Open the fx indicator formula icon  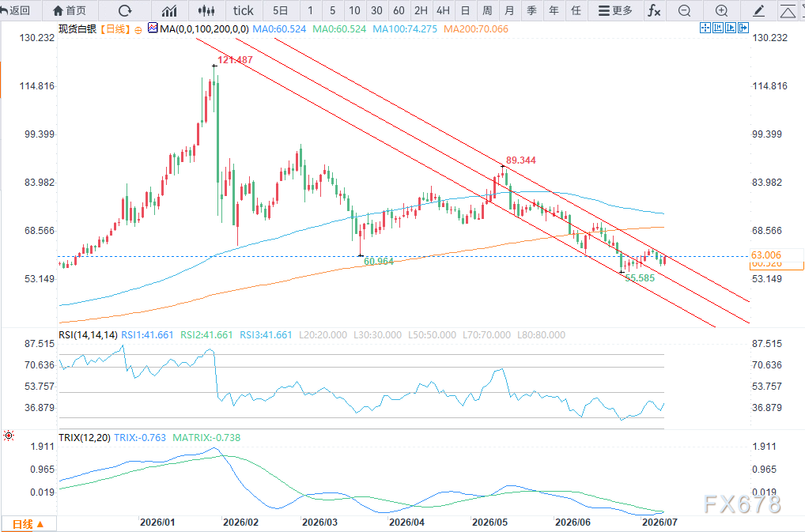(654, 10)
